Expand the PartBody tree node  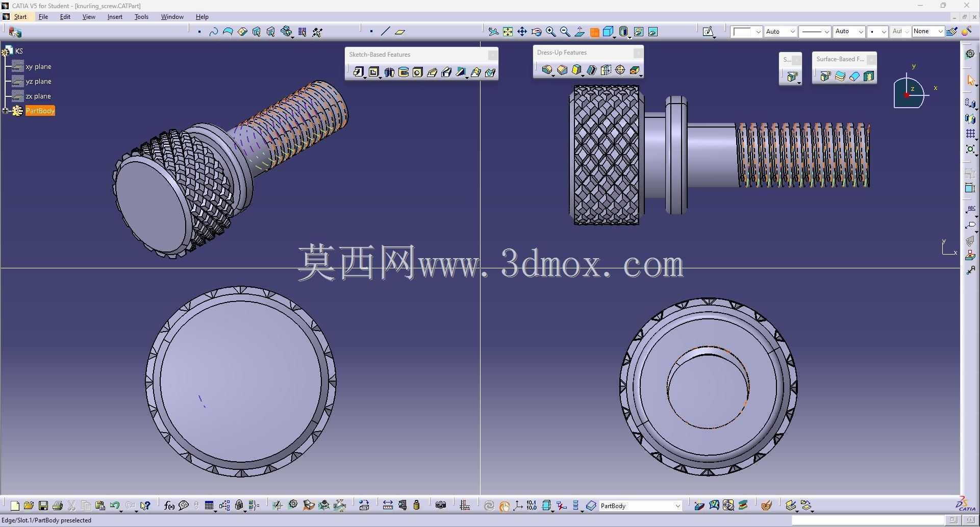click(5, 111)
